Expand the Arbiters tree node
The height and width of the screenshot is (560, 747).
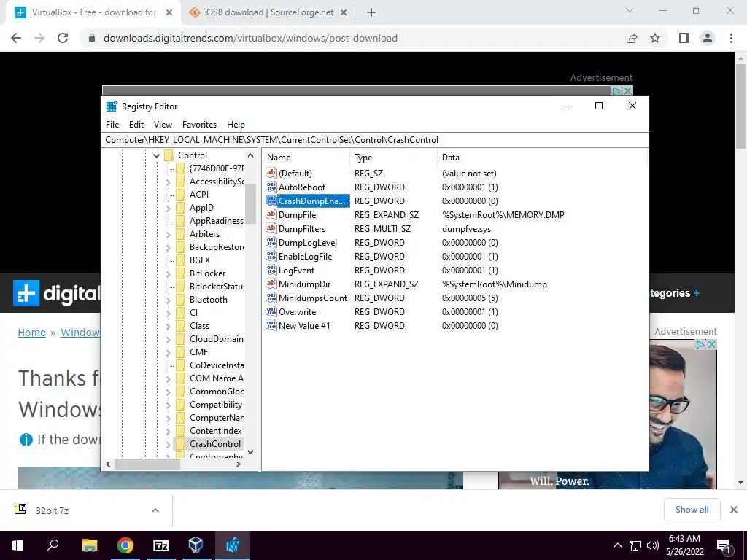[169, 234]
